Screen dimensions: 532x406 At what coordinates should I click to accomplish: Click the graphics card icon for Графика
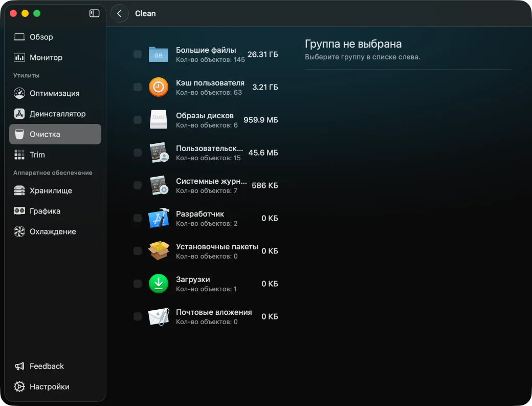tap(19, 211)
